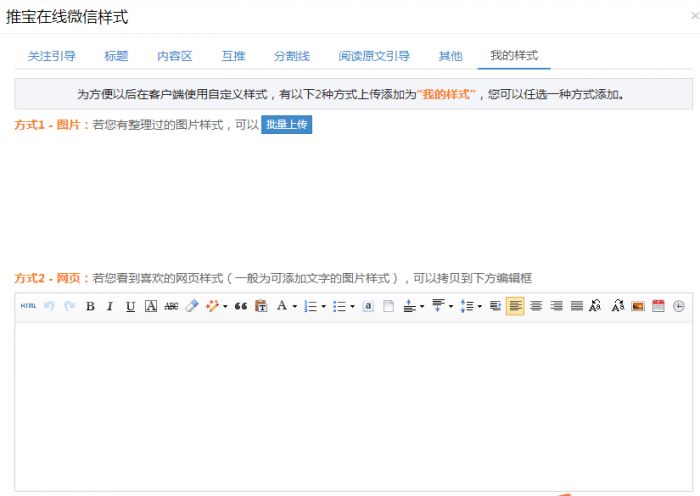Convert text to uppercase icon
Screen dimensions: 700x496
[596, 306]
